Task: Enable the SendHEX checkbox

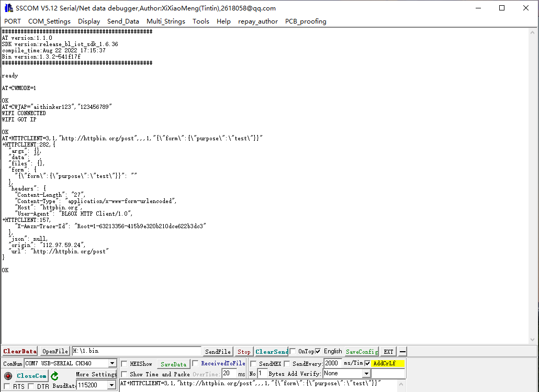Action: (x=253, y=363)
